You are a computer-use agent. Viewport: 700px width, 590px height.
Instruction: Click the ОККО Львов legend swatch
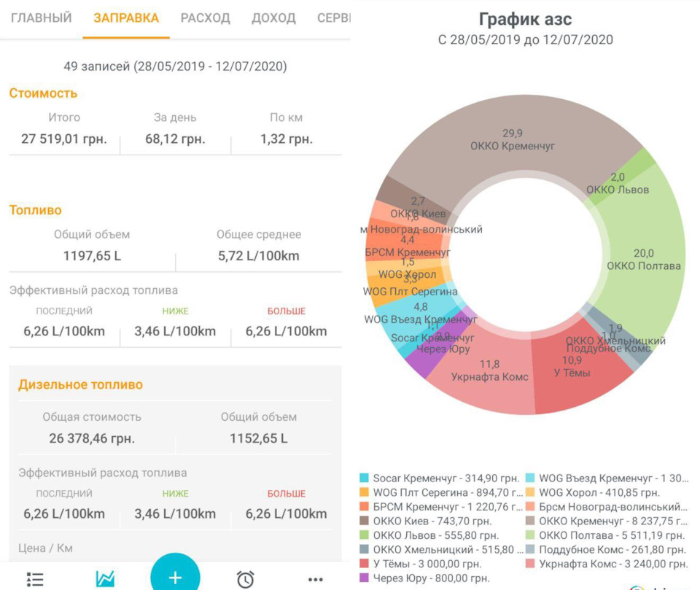pyautogui.click(x=365, y=535)
